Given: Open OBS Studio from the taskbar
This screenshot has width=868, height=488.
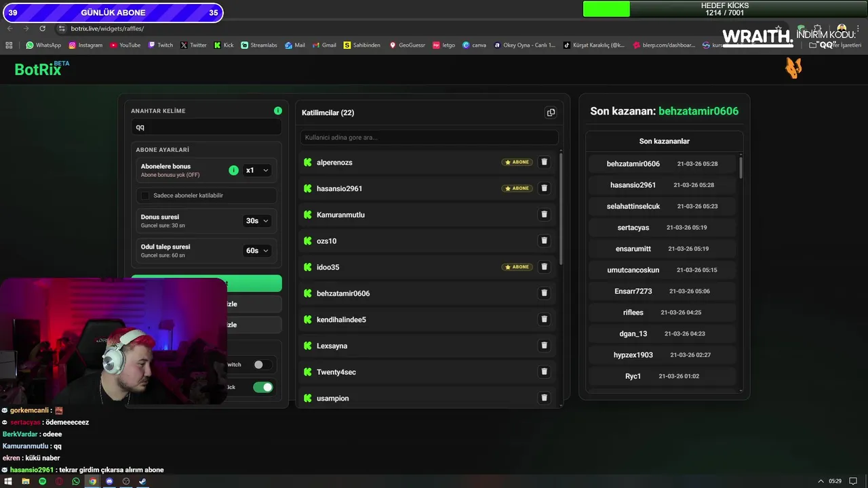Looking at the screenshot, I should [x=126, y=481].
